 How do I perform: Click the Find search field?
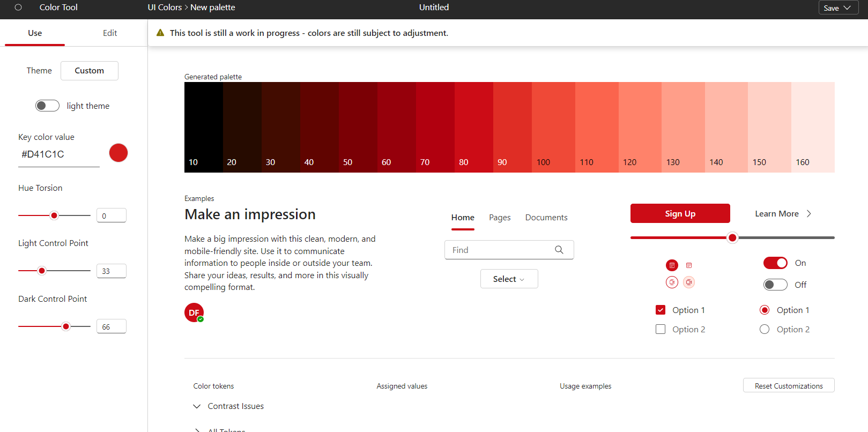(x=509, y=250)
